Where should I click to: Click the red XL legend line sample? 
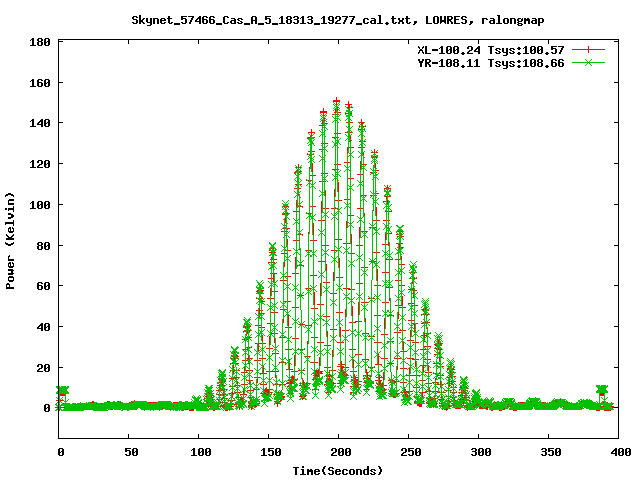pos(588,50)
